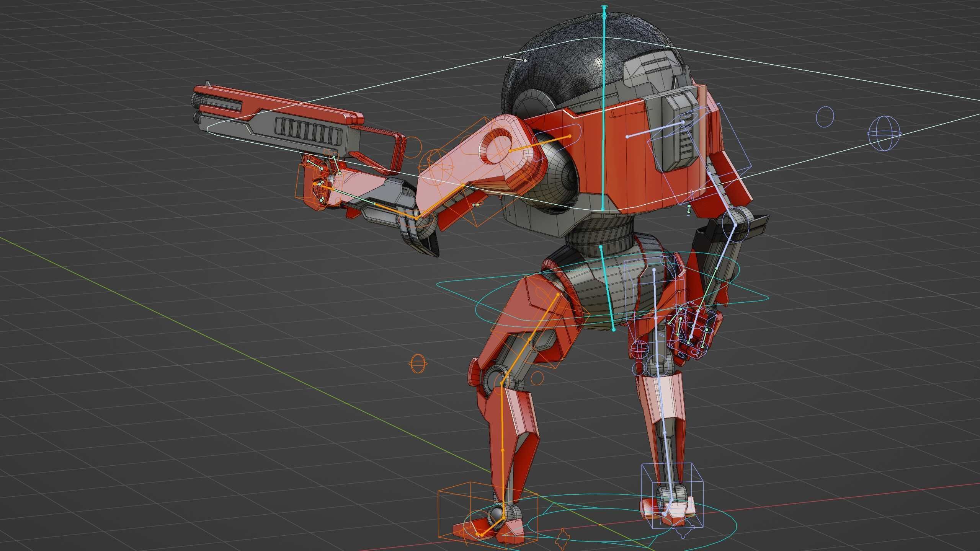Select the orange diamond-shaped control on the floor
The image size is (980, 551).
562,540
